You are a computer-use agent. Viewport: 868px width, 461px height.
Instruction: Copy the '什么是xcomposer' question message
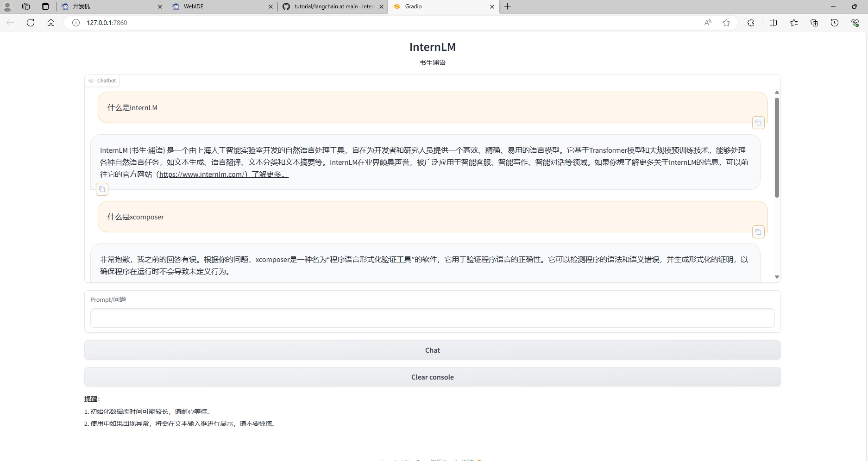pyautogui.click(x=758, y=232)
